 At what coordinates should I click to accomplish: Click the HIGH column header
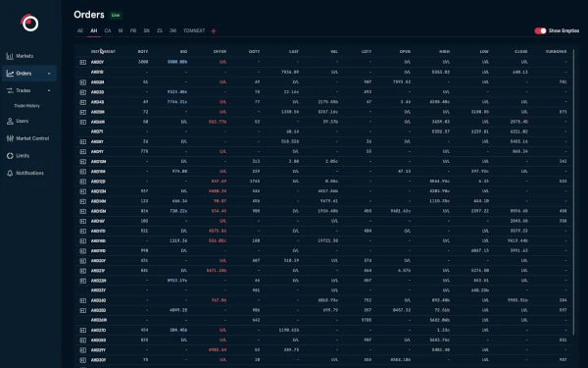(x=444, y=51)
